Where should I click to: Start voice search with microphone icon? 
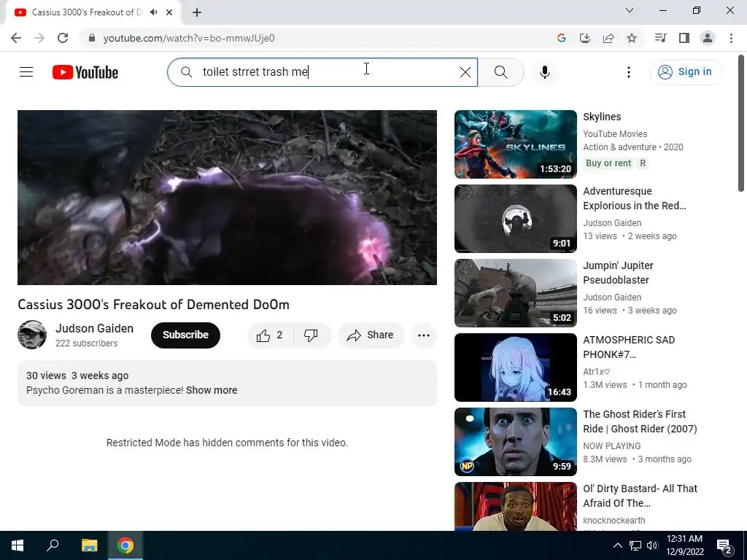tap(544, 72)
